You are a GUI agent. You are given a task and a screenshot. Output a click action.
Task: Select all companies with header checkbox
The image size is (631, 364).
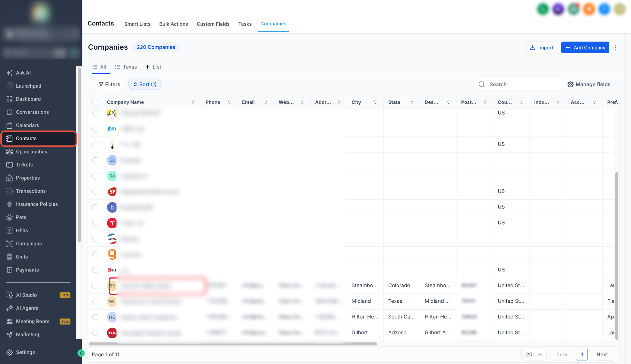95,102
